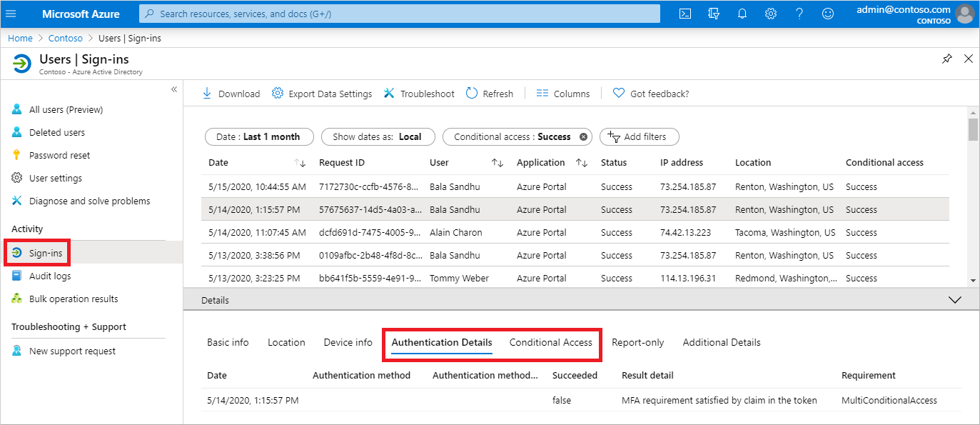Open the Columns chooser
This screenshot has height=425, width=980.
563,94
